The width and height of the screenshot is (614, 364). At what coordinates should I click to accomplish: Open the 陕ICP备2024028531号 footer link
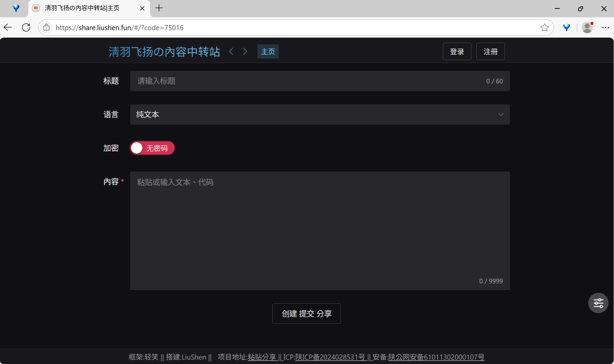pyautogui.click(x=330, y=357)
